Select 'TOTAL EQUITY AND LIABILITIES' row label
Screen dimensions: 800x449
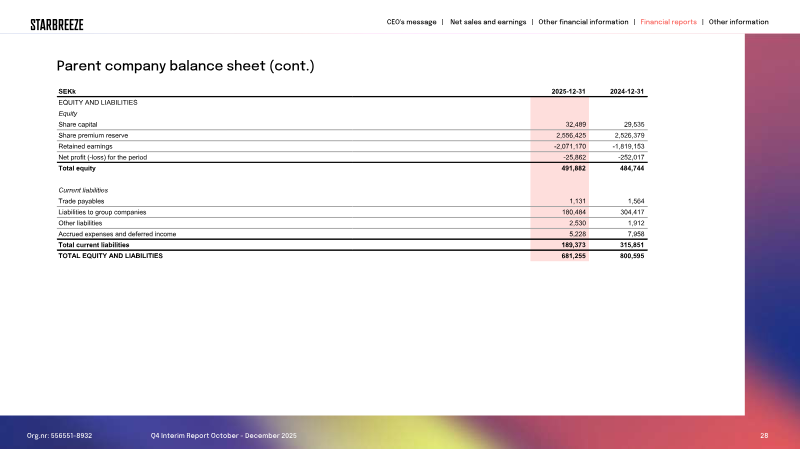[x=110, y=256]
